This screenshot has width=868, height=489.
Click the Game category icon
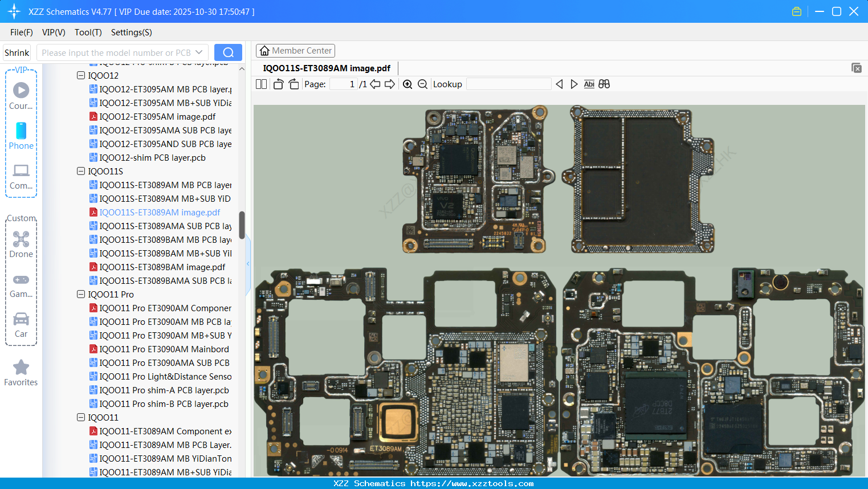[x=21, y=286]
